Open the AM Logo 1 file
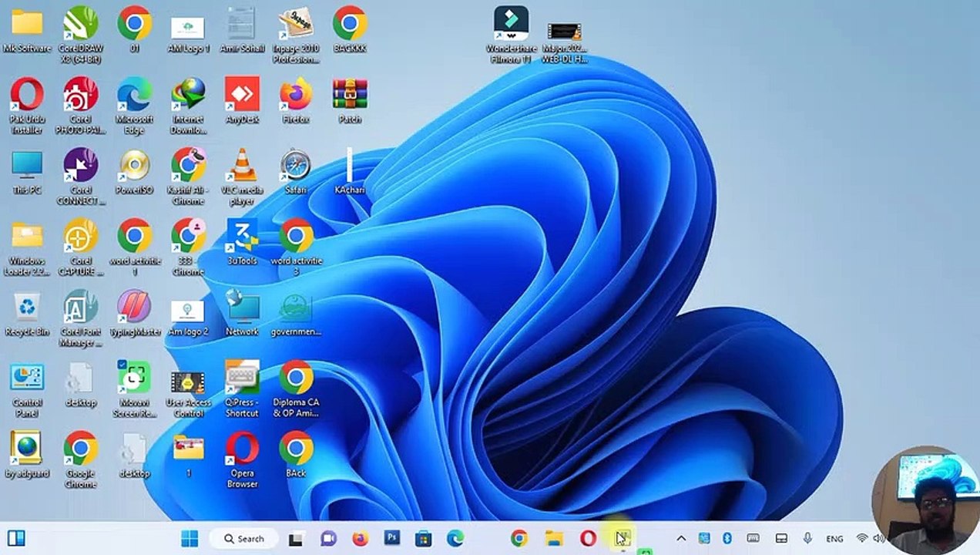 188,29
